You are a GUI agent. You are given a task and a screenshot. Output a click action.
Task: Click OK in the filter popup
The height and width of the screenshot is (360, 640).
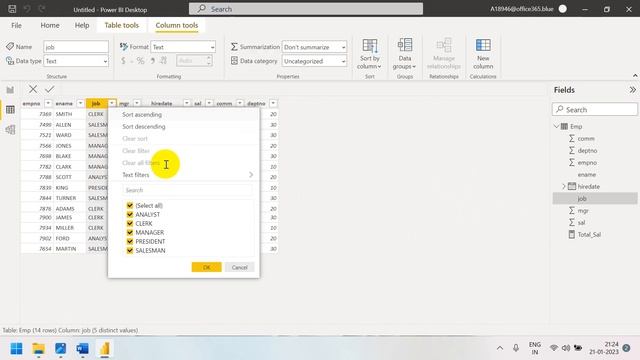pyautogui.click(x=207, y=267)
